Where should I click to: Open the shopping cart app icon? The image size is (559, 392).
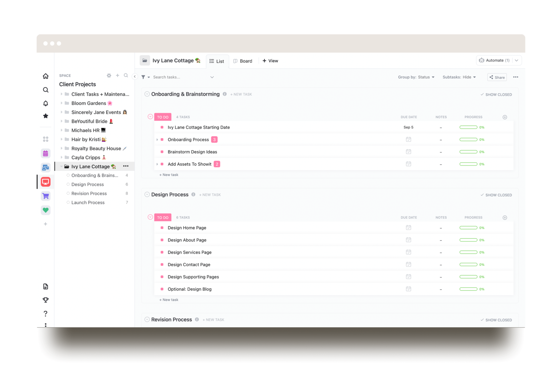click(45, 196)
